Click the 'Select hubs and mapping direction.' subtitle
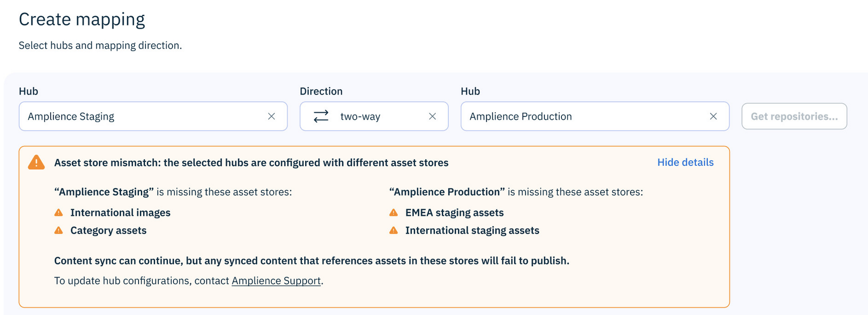The width and height of the screenshot is (868, 315). (100, 45)
